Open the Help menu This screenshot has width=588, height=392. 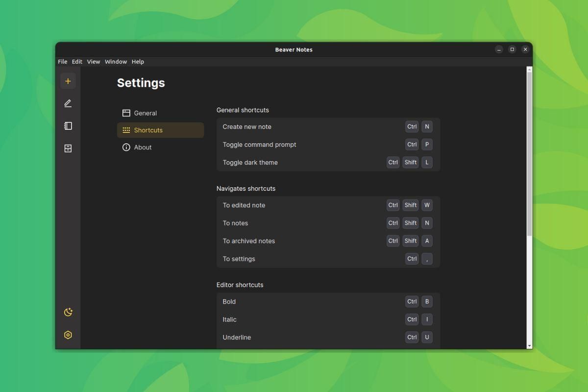tap(138, 61)
